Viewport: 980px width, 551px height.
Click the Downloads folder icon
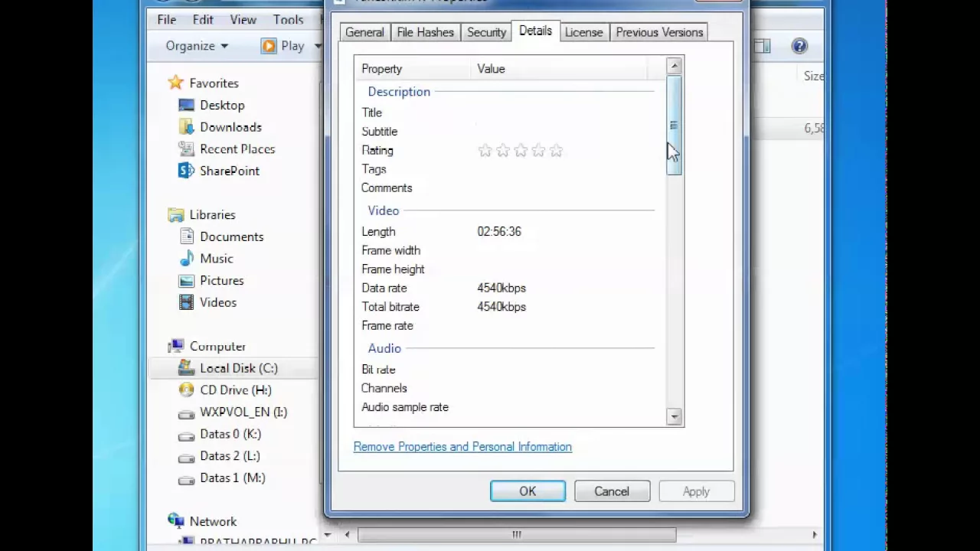pos(186,127)
